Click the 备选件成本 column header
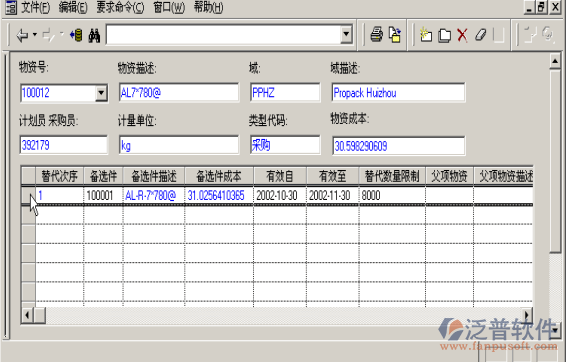The width and height of the screenshot is (568, 362). click(x=219, y=176)
